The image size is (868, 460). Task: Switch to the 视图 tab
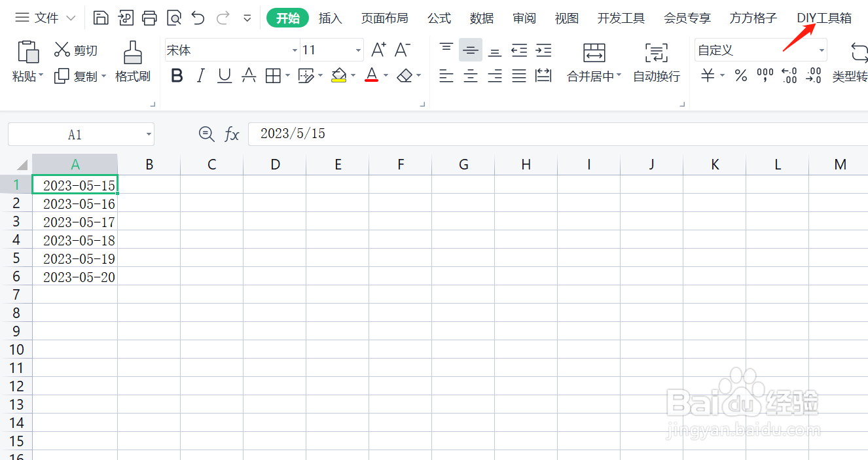click(567, 18)
